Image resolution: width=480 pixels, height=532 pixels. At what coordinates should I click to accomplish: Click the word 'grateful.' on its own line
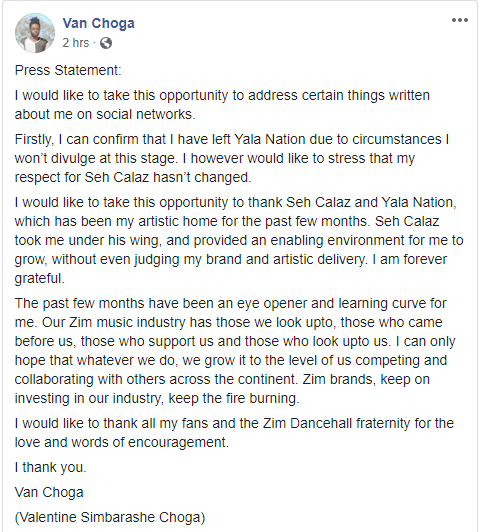click(x=39, y=279)
